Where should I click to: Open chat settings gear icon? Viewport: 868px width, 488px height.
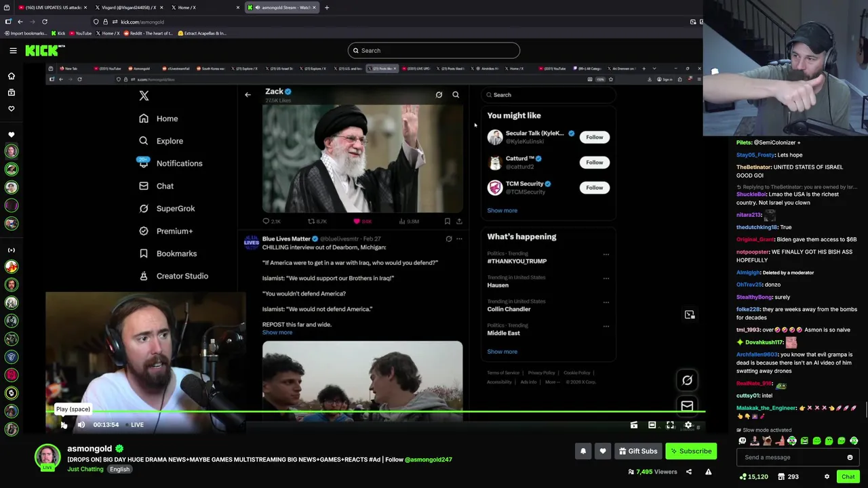tap(827, 476)
